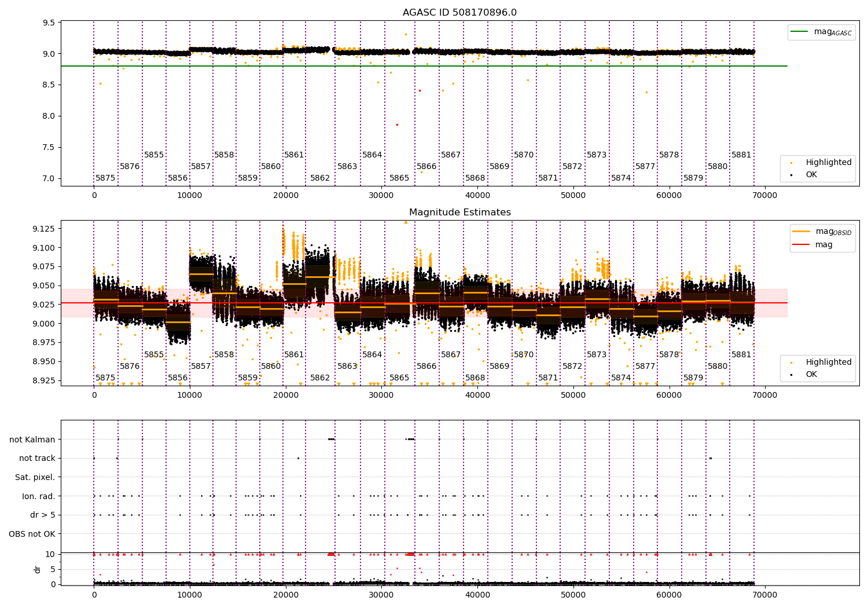The height and width of the screenshot is (608, 868).
Task: Click obsid label 5870 in AGASC ID plot
Action: [x=524, y=155]
